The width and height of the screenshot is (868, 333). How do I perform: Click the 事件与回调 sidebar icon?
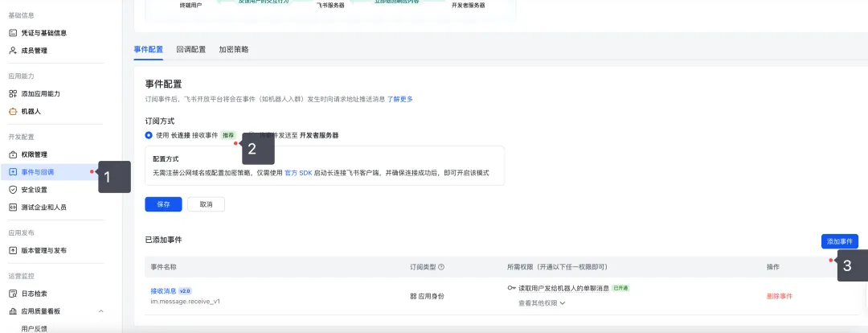click(x=13, y=172)
